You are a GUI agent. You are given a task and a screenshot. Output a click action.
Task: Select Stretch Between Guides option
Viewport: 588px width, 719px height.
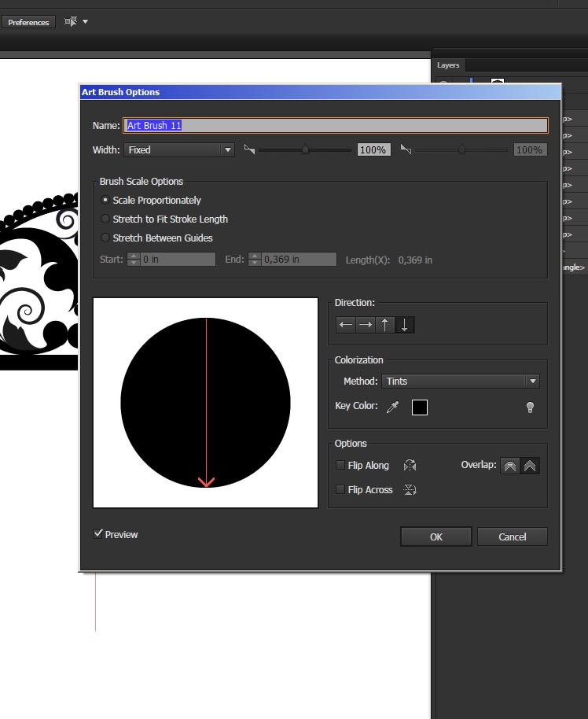[105, 238]
